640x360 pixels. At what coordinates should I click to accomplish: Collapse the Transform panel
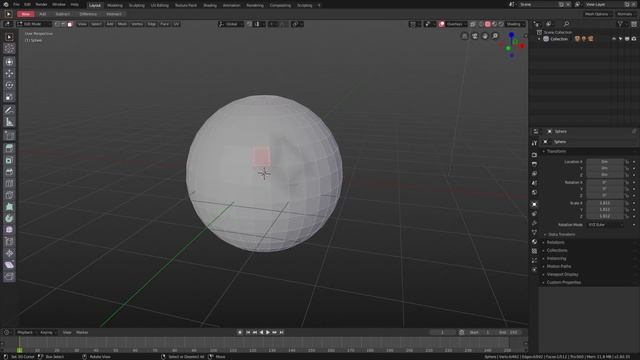(556, 151)
